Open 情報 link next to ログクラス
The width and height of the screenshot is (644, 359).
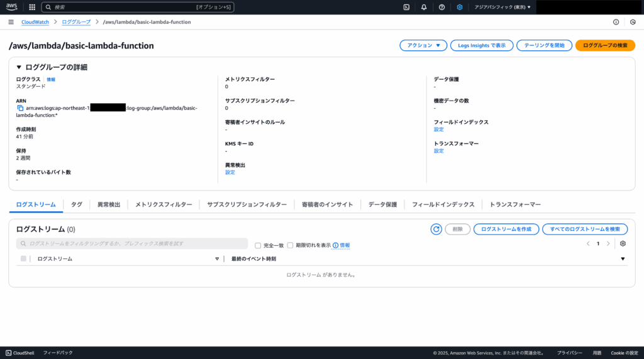click(x=51, y=80)
